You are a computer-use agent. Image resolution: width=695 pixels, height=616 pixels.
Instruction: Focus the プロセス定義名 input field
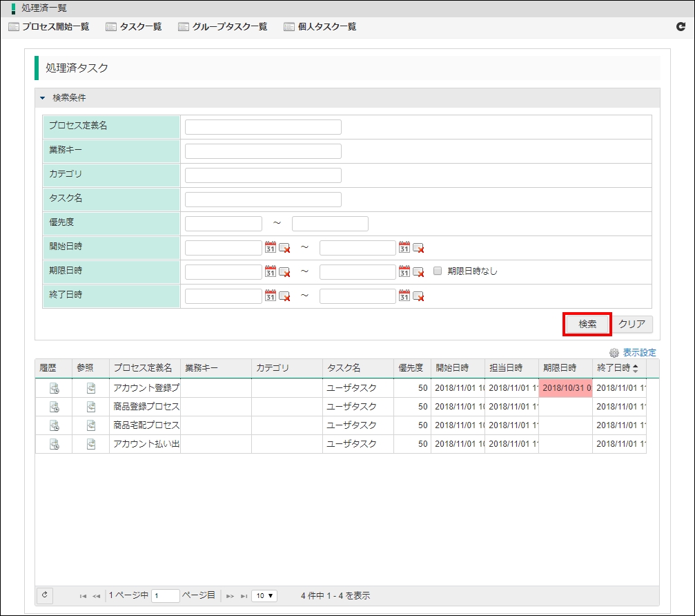click(x=263, y=127)
